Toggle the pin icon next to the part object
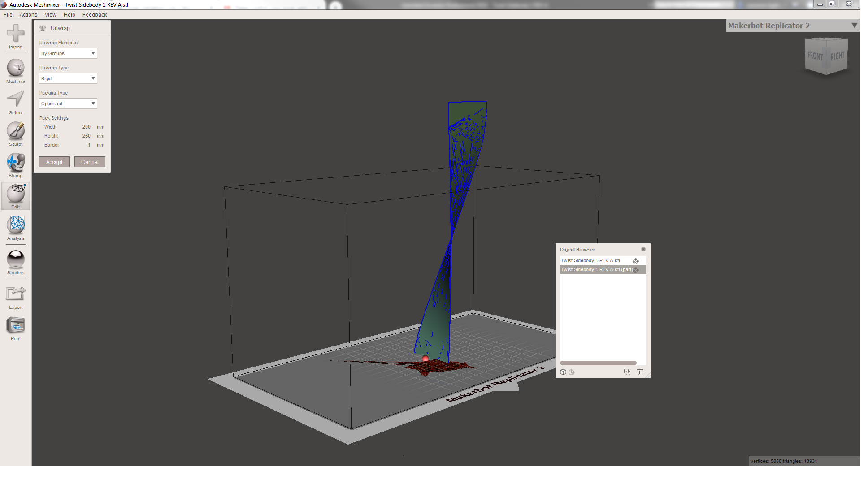Screen dimensions: 868x484 (636, 269)
